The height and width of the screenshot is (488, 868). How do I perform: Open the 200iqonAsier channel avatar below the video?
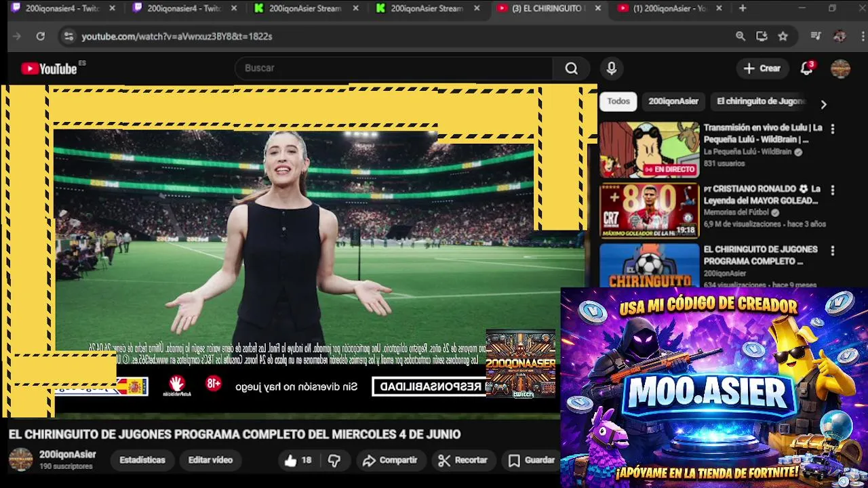20,460
